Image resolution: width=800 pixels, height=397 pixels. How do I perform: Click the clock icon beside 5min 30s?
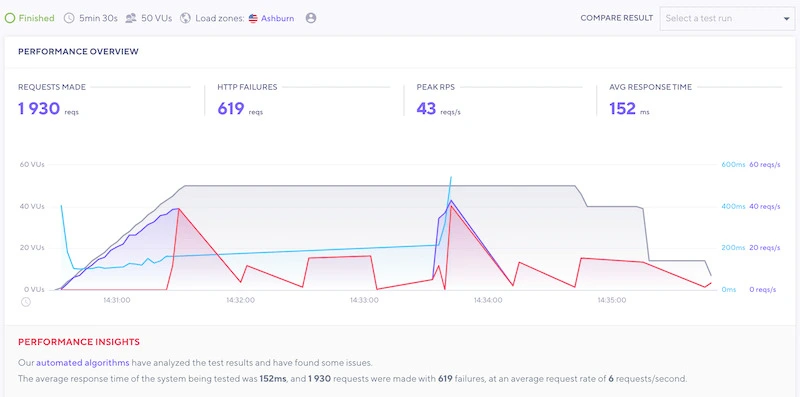coord(69,18)
